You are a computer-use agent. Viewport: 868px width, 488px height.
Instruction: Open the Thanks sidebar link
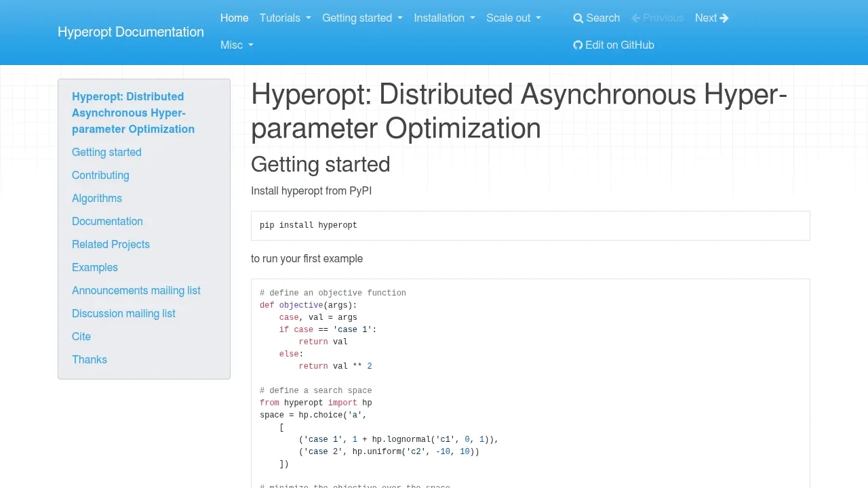(x=90, y=360)
